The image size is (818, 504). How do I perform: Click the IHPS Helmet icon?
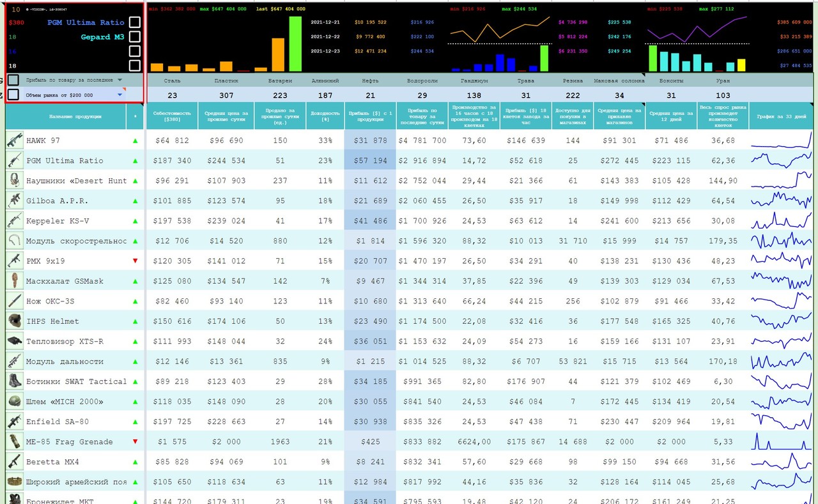pyautogui.click(x=15, y=321)
